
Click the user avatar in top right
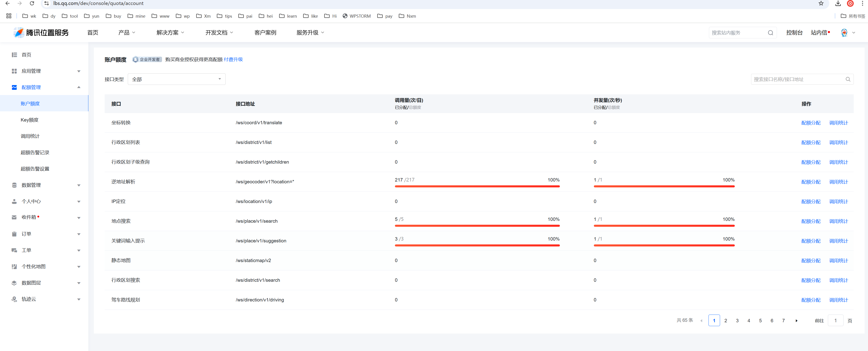[x=844, y=33]
